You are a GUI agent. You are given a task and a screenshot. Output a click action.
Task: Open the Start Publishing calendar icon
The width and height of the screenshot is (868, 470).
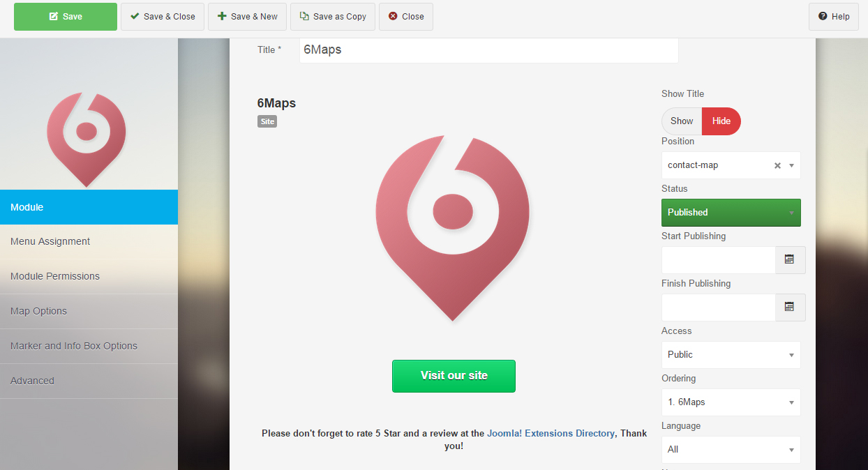[790, 259]
